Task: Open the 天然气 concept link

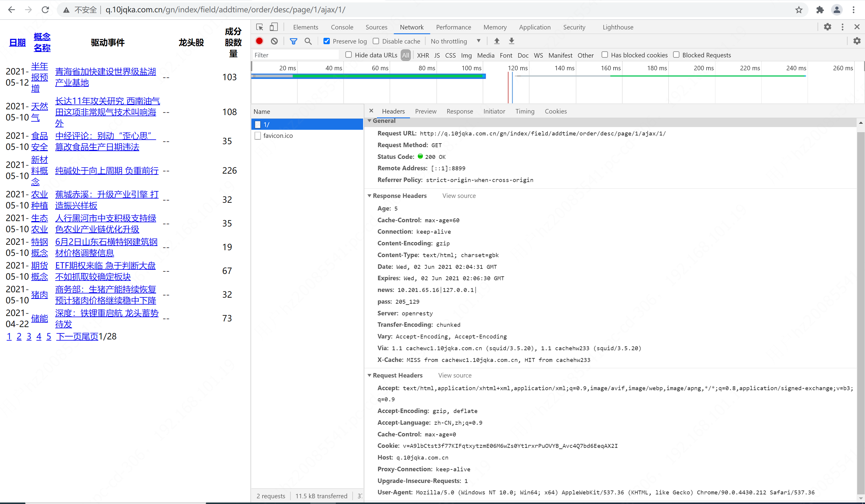Action: (x=39, y=112)
